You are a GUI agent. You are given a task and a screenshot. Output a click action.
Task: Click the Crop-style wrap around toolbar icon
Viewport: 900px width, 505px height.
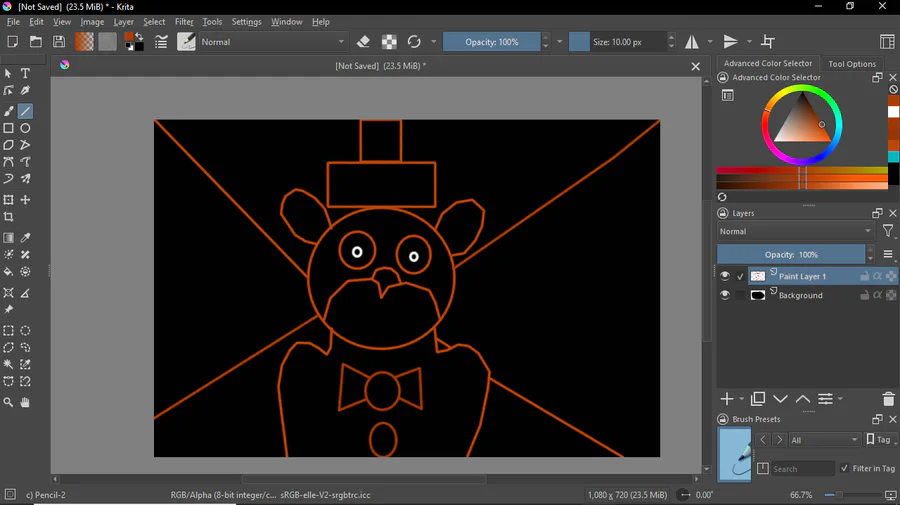tap(767, 42)
